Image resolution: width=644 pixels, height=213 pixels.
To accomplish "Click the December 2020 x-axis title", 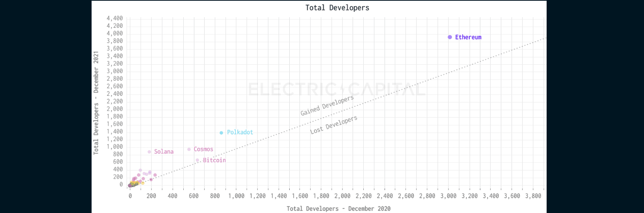I will point(338,208).
